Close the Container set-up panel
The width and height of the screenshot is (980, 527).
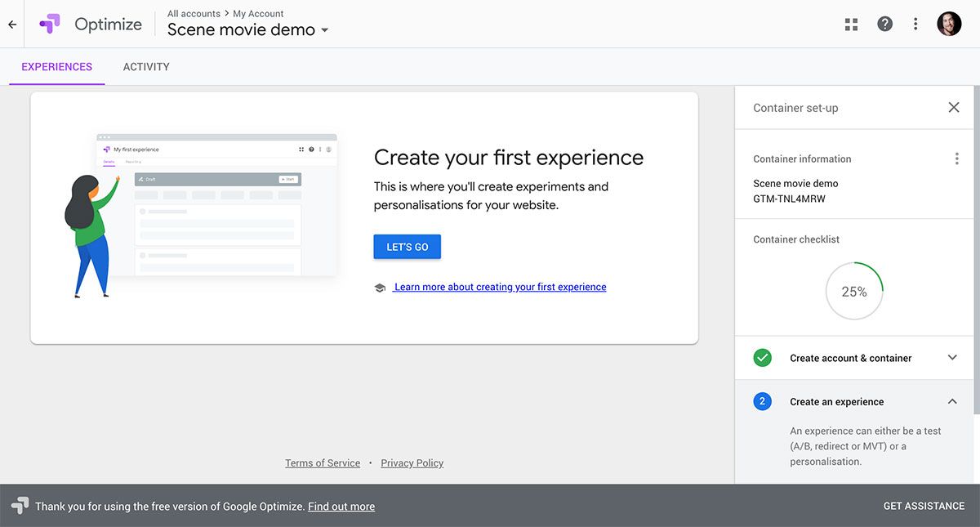[953, 107]
